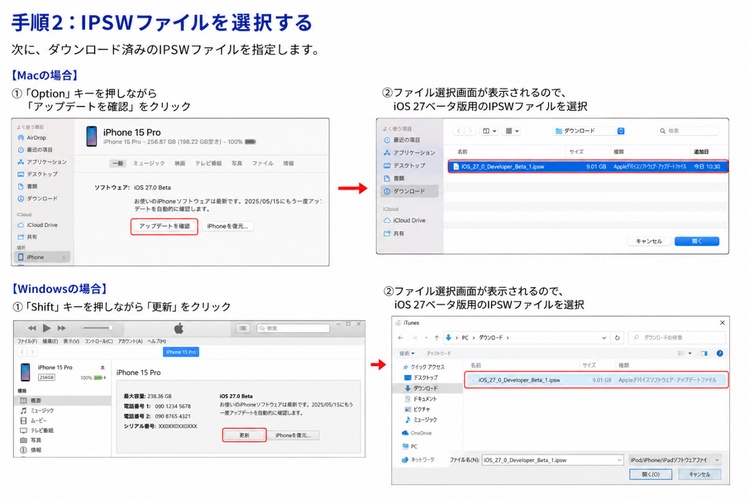
Task: Select ミュージック in iTunes sidebar
Action: click(x=37, y=411)
